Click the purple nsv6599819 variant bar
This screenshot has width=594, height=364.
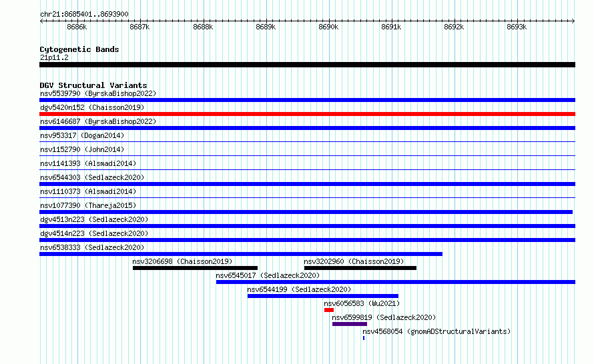pyautogui.click(x=350, y=324)
